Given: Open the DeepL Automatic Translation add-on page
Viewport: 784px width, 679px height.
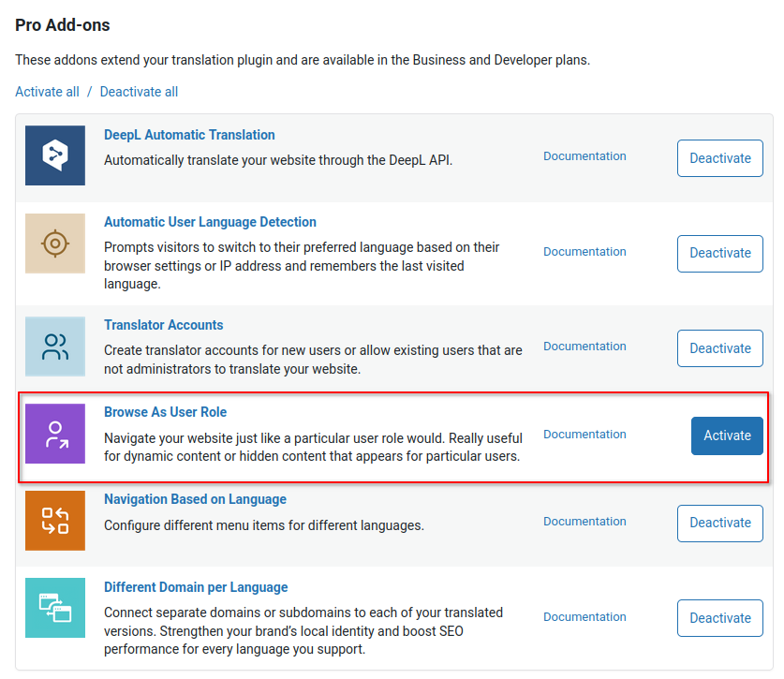Looking at the screenshot, I should 189,135.
